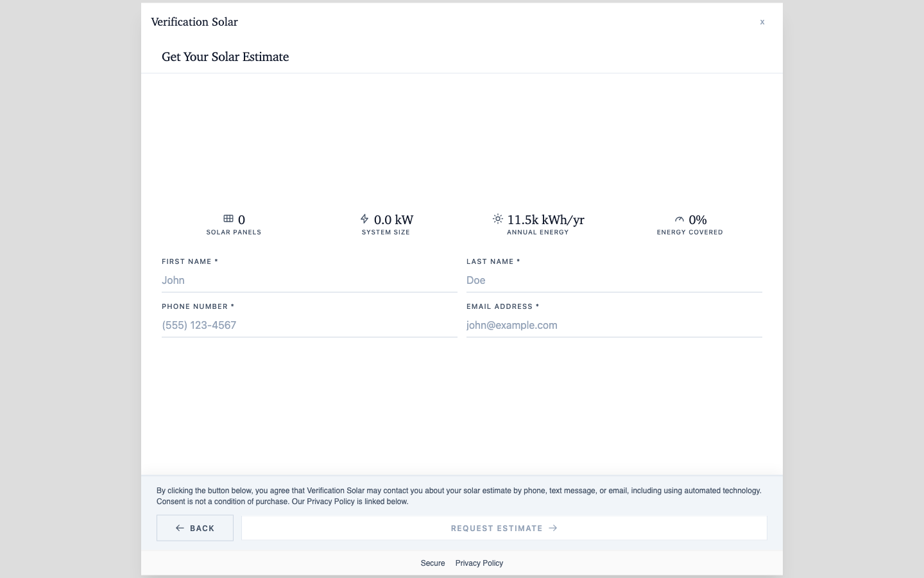
Task: Click the Last Name field label
Action: click(x=493, y=261)
